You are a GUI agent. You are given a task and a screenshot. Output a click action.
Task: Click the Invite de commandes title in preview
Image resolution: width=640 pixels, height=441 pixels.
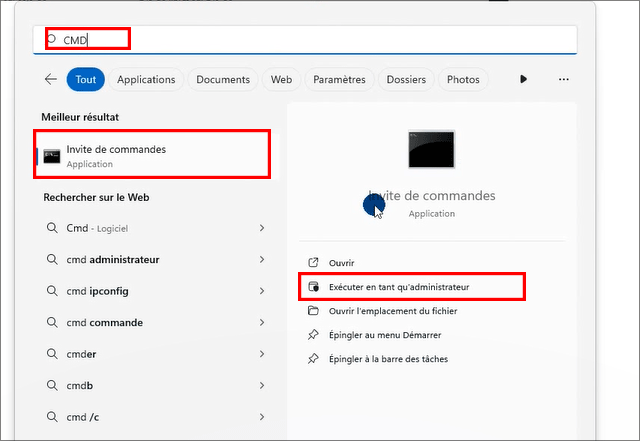coord(432,196)
